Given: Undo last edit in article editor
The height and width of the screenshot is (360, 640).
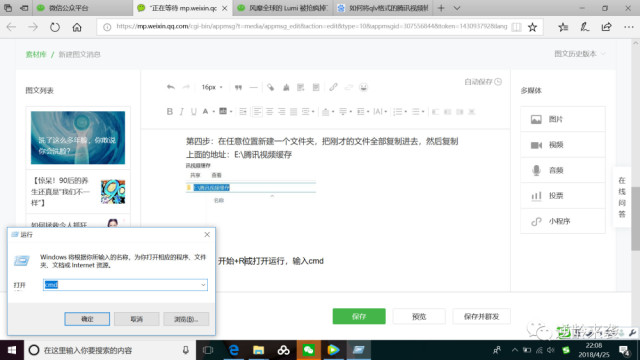Looking at the screenshot, I should pos(171,87).
